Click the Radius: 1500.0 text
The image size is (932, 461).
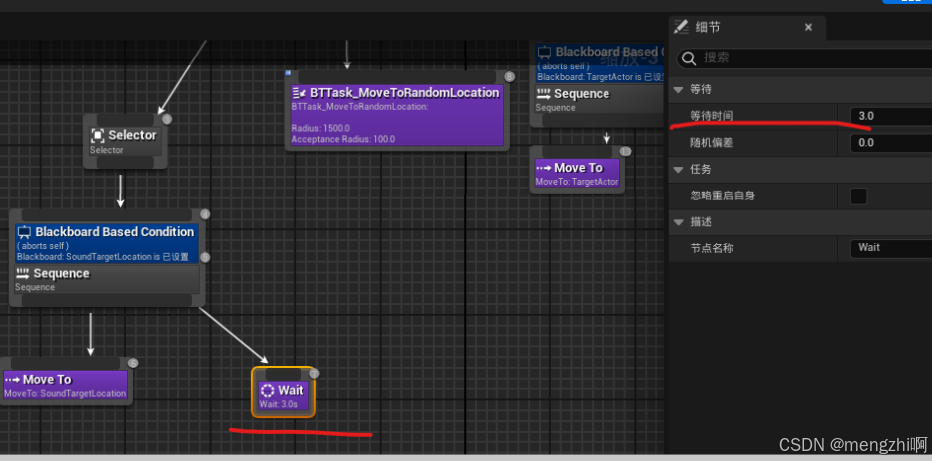[320, 128]
